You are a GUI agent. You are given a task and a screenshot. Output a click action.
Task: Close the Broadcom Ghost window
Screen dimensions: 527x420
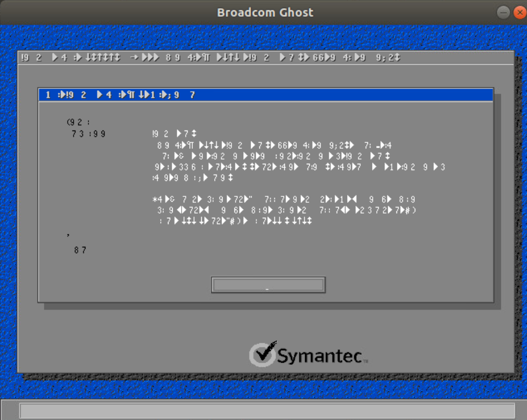click(520, 13)
